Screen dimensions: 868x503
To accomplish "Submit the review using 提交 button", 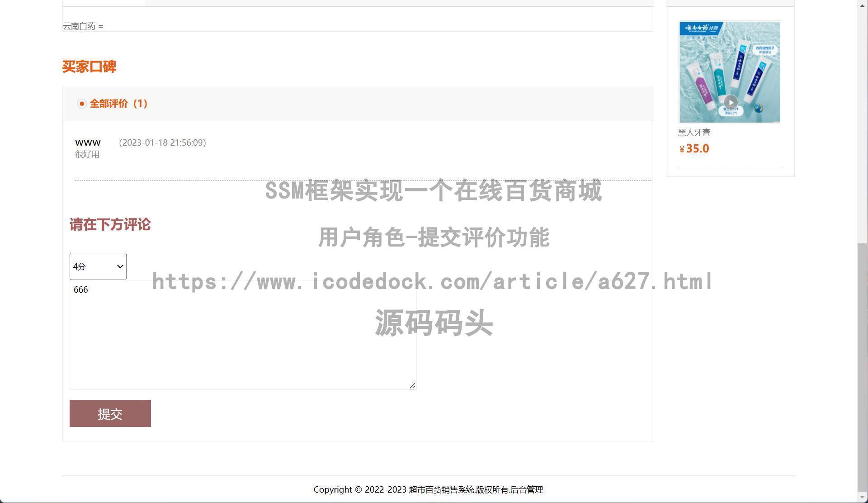I will pyautogui.click(x=110, y=413).
